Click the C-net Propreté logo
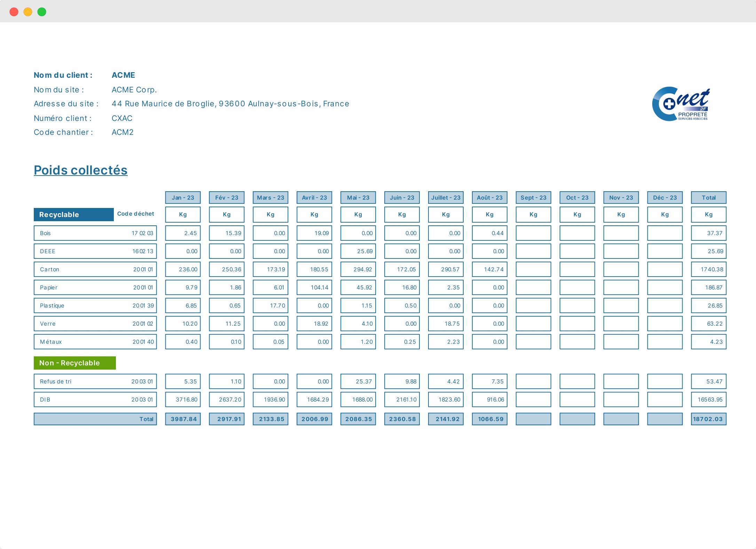Viewport: 756px width, 549px height. click(680, 104)
